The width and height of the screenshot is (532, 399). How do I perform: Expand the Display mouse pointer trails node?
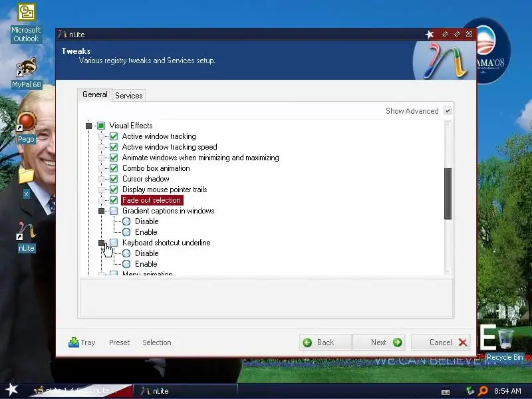[x=101, y=190]
